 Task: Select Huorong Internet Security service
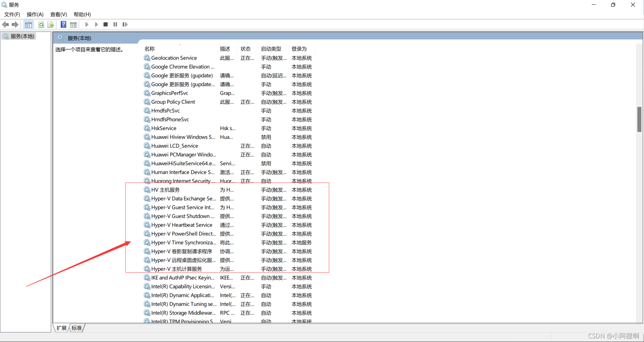(x=228, y=181)
